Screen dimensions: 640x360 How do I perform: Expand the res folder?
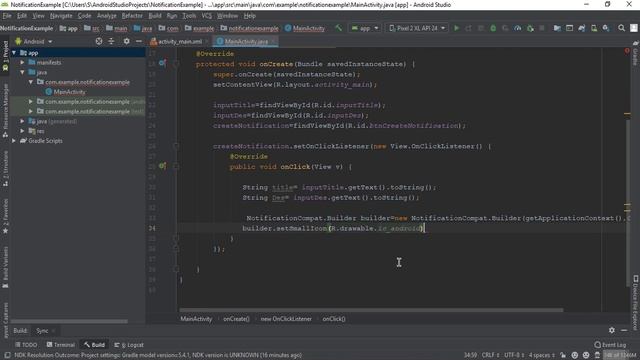click(x=22, y=131)
